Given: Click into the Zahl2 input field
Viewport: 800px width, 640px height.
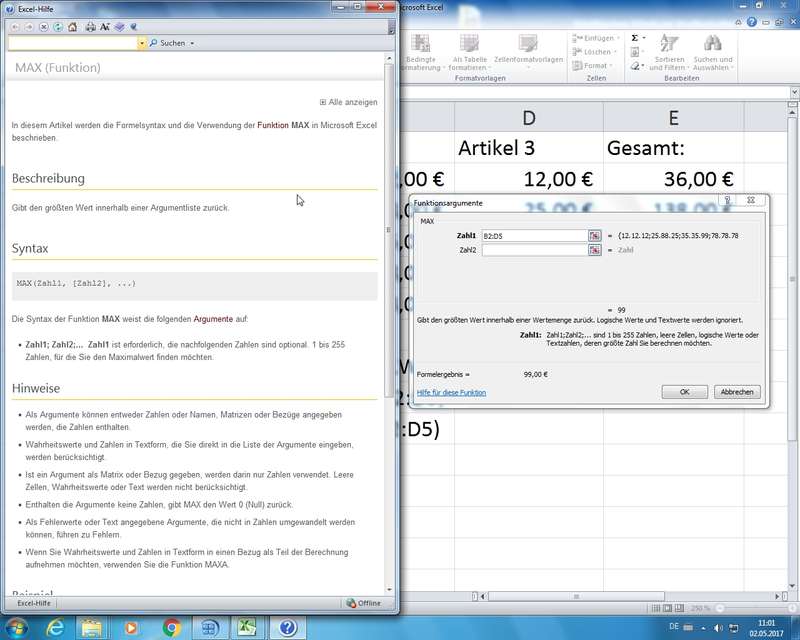Looking at the screenshot, I should tap(534, 250).
